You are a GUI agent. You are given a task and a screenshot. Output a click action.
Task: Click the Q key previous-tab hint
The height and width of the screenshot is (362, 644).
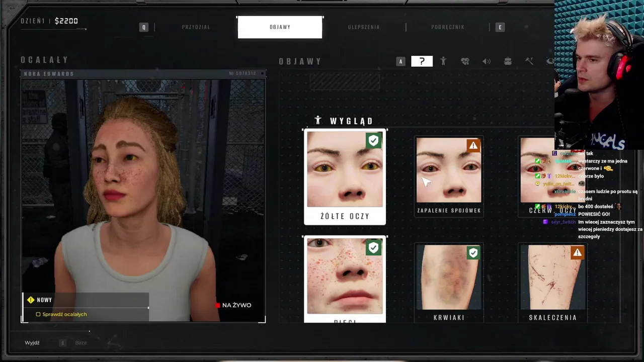tap(144, 27)
